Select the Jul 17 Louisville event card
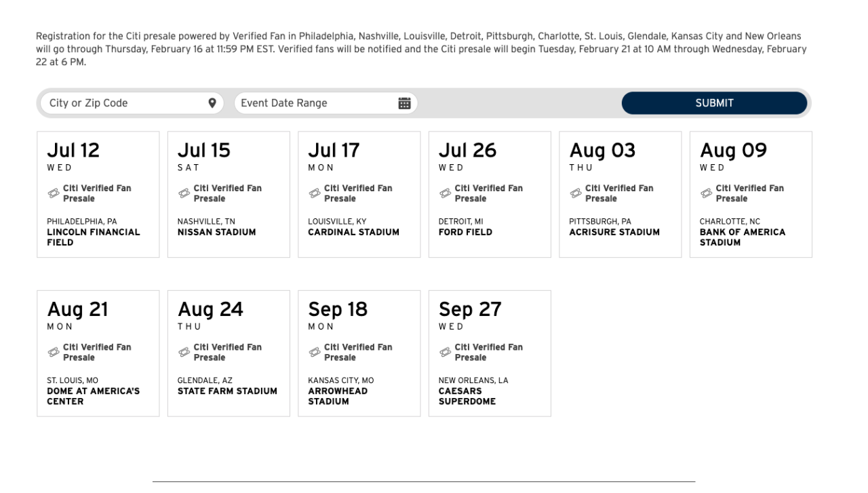Image resolution: width=868 pixels, height=493 pixels. tap(359, 194)
